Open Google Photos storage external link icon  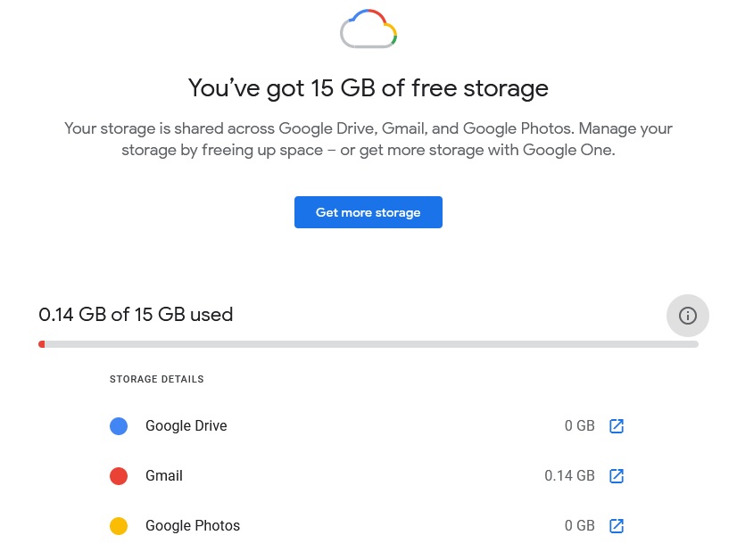617,526
